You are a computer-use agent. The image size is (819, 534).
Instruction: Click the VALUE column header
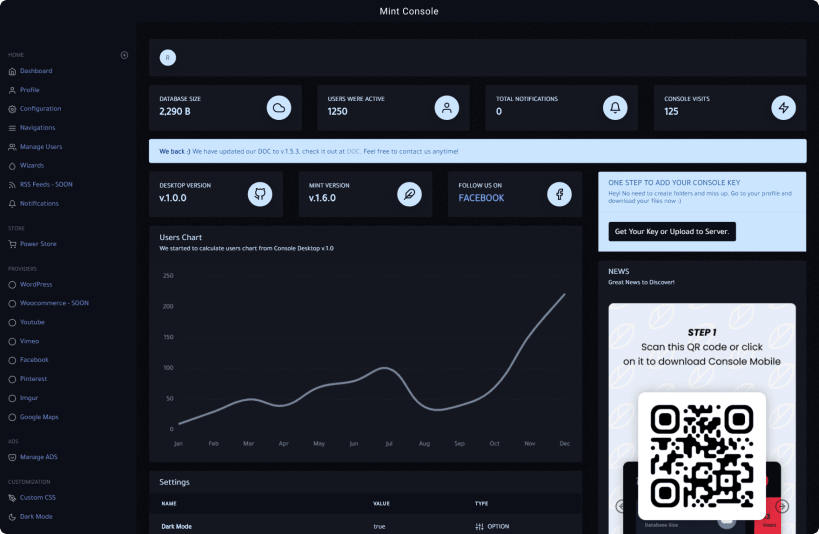tap(381, 504)
